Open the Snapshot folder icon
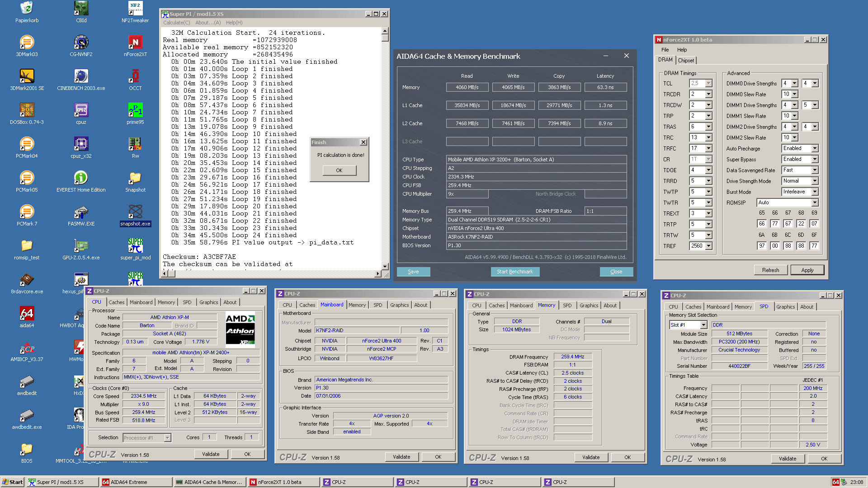 tap(135, 181)
